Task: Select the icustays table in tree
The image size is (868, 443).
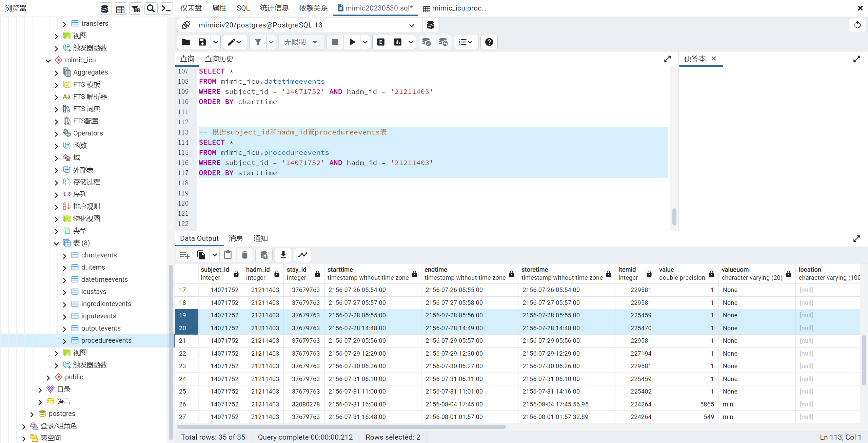Action: click(94, 292)
